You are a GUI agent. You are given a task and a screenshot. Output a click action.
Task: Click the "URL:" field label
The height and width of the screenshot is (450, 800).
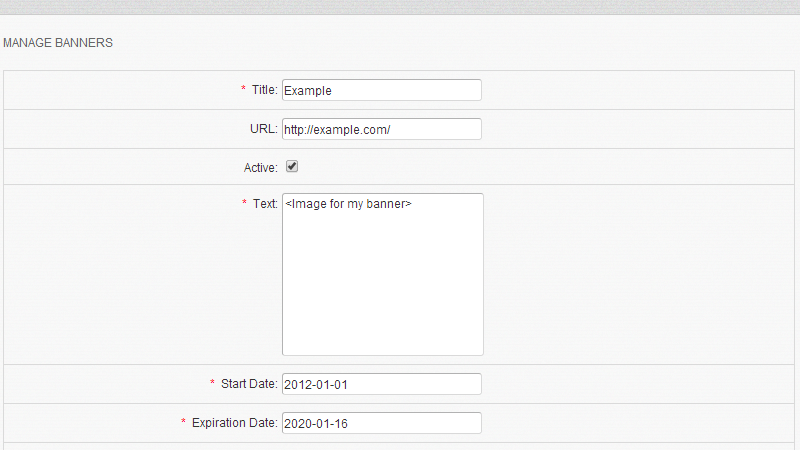tap(263, 129)
